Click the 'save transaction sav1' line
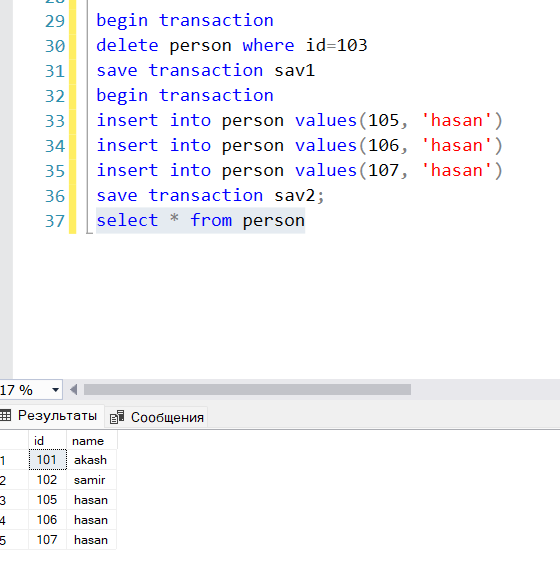Screen dimensions: 560x566 [205, 70]
